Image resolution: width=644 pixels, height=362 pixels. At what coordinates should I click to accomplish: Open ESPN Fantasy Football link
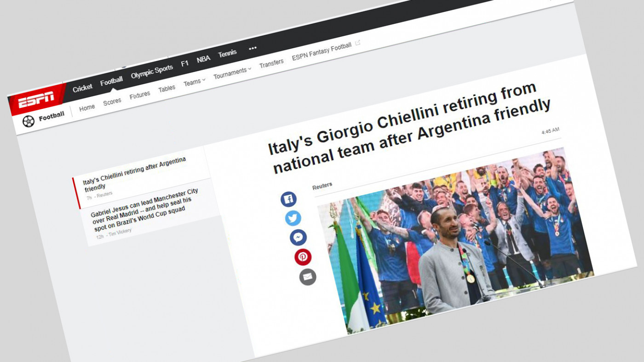click(x=322, y=52)
